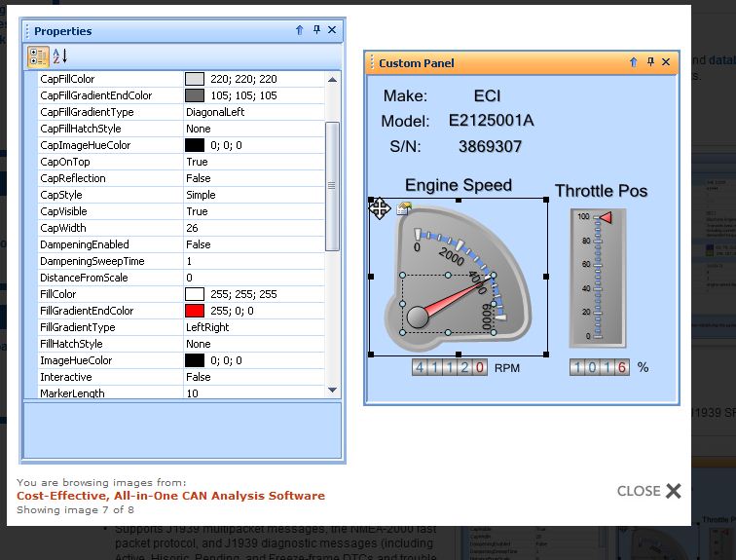Image resolution: width=736 pixels, height=560 pixels.
Task: Toggle the CapOnTop True value
Action: point(255,162)
